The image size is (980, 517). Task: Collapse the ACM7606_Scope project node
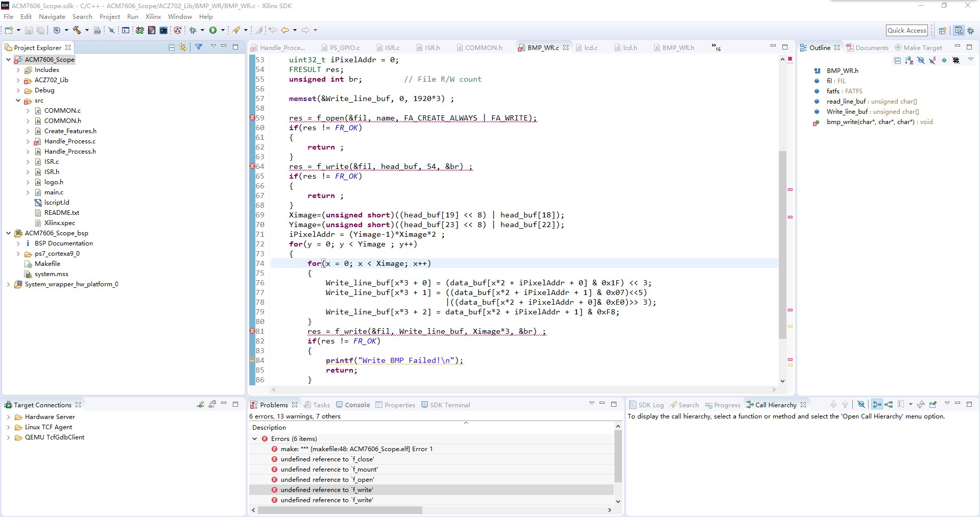click(x=8, y=60)
